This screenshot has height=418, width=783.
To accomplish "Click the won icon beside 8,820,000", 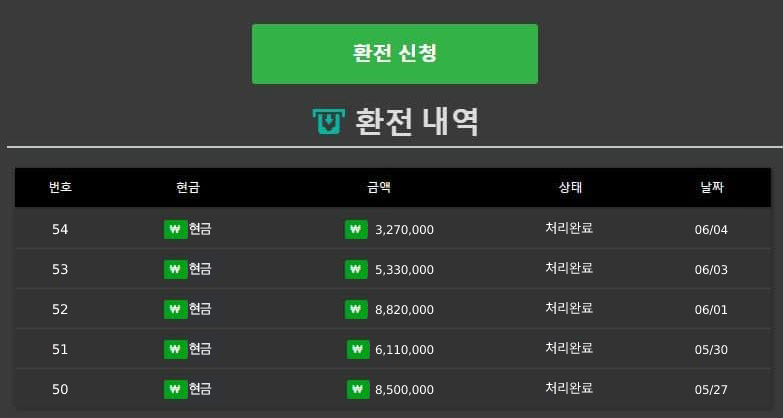I will 356,310.
